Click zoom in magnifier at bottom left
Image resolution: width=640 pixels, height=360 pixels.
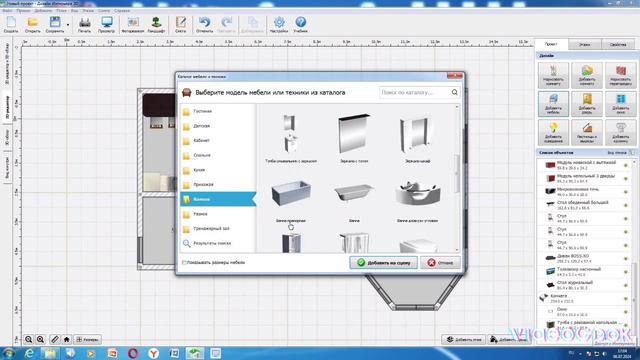coord(40,339)
